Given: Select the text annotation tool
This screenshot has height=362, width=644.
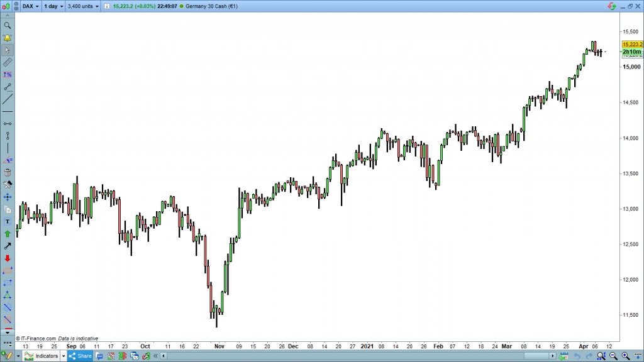Looking at the screenshot, I should [x=8, y=221].
